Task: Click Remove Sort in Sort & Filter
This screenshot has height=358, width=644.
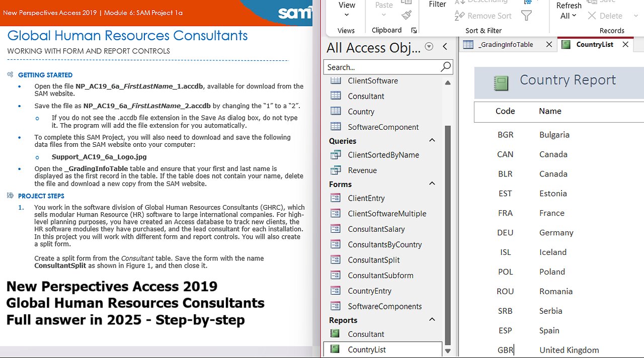Action: [483, 16]
